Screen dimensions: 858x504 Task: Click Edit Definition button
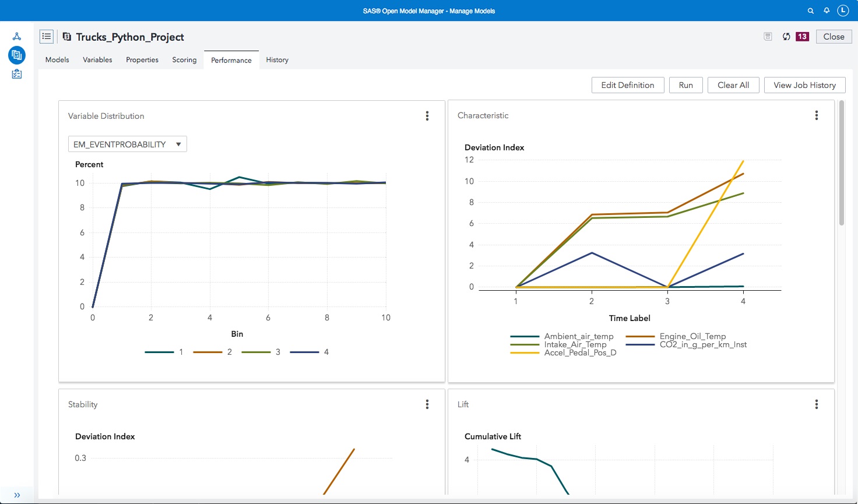628,85
